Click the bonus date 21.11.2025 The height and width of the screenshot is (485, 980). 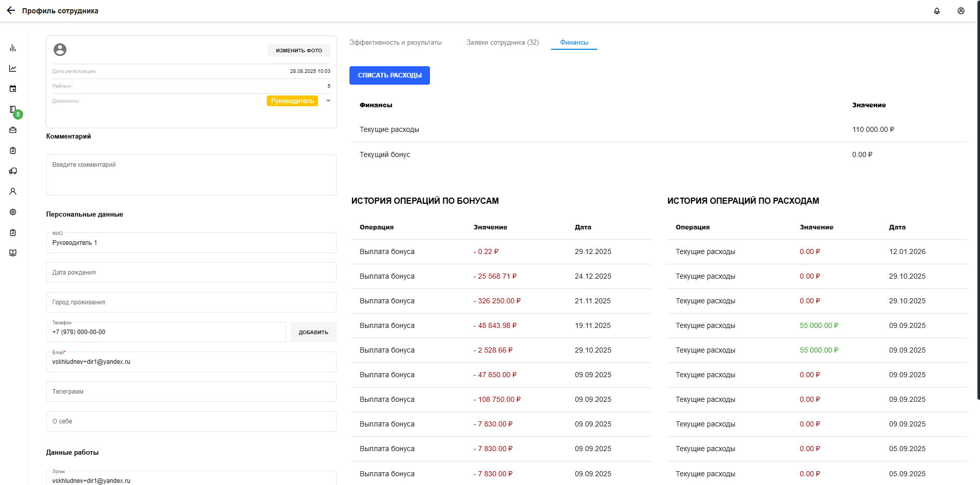tap(593, 301)
